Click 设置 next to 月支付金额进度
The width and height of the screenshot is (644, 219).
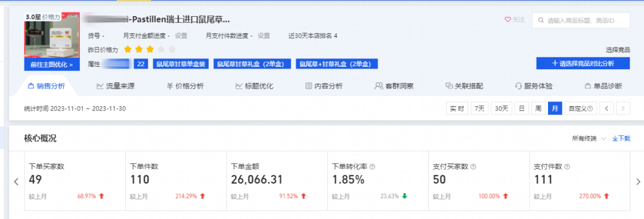coord(181,36)
